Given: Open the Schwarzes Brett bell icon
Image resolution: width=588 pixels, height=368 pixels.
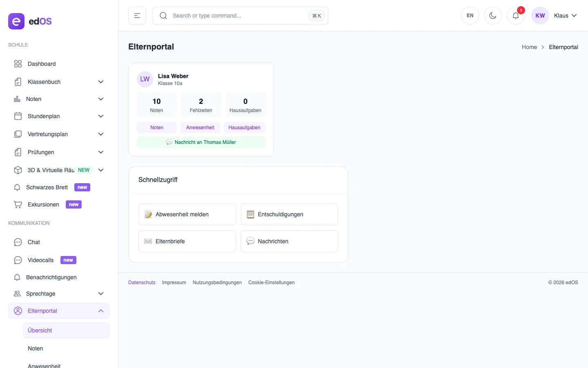Looking at the screenshot, I should point(17,187).
